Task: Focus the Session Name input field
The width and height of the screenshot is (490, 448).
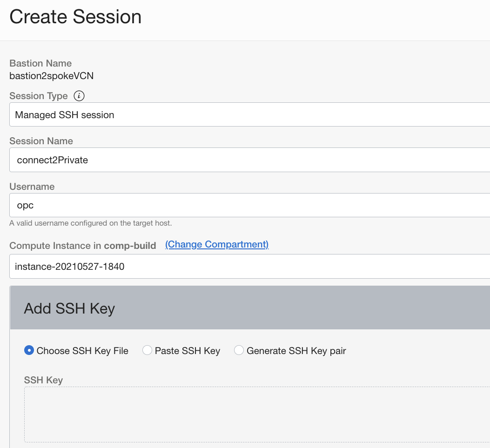Action: 250,160
